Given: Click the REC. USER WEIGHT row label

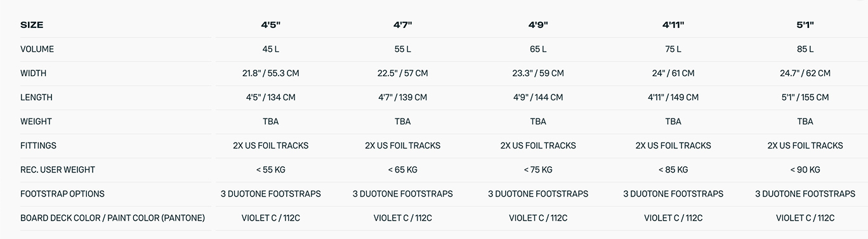Looking at the screenshot, I should pos(56,169).
